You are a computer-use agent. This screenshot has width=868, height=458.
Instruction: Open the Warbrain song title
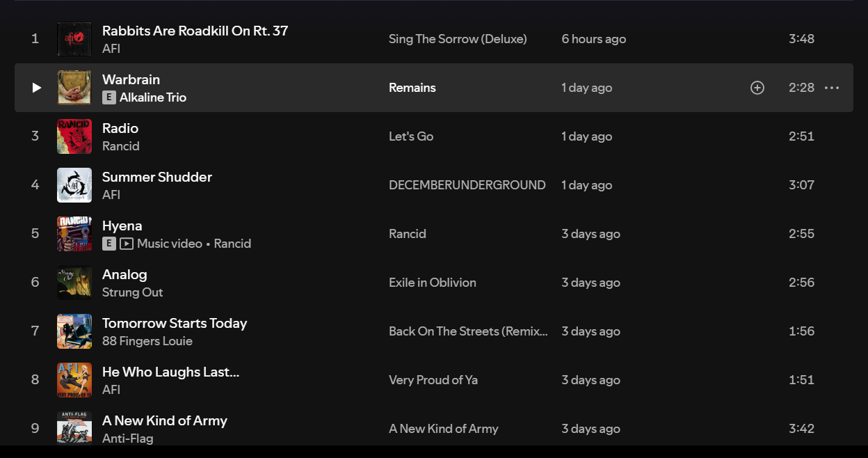pyautogui.click(x=131, y=79)
